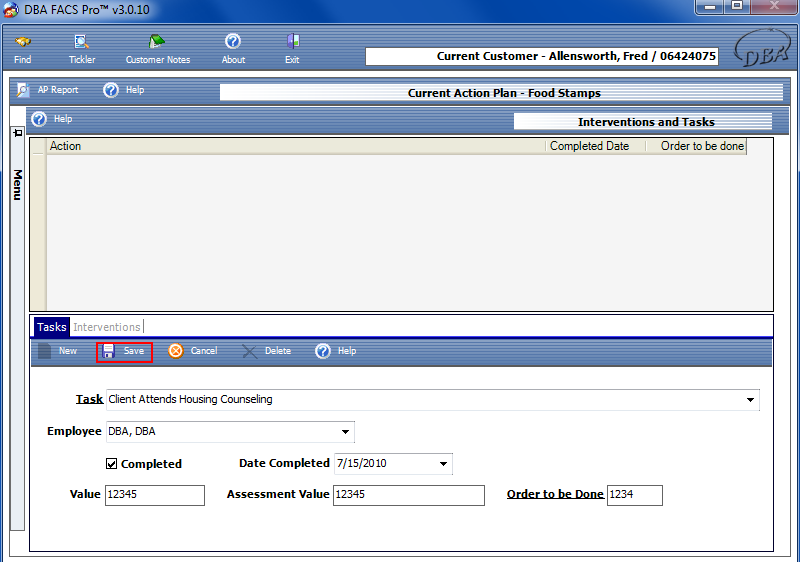Screen dimensions: 800x562
Task: Open the Date Completed date picker
Action: coord(443,464)
